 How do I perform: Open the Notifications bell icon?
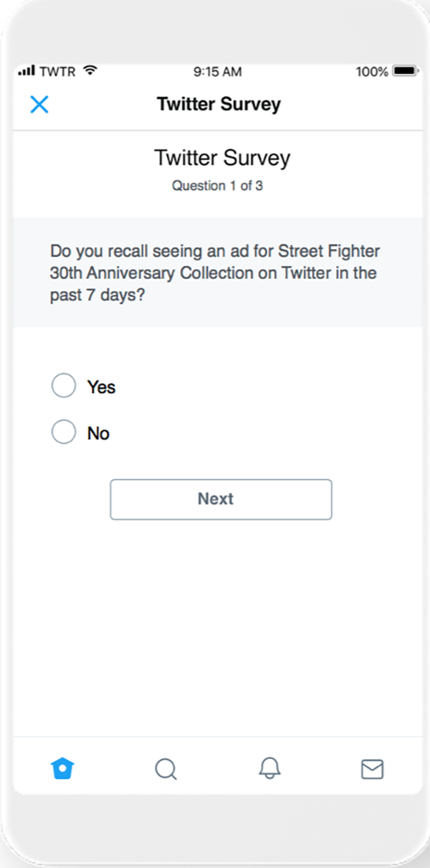(269, 769)
